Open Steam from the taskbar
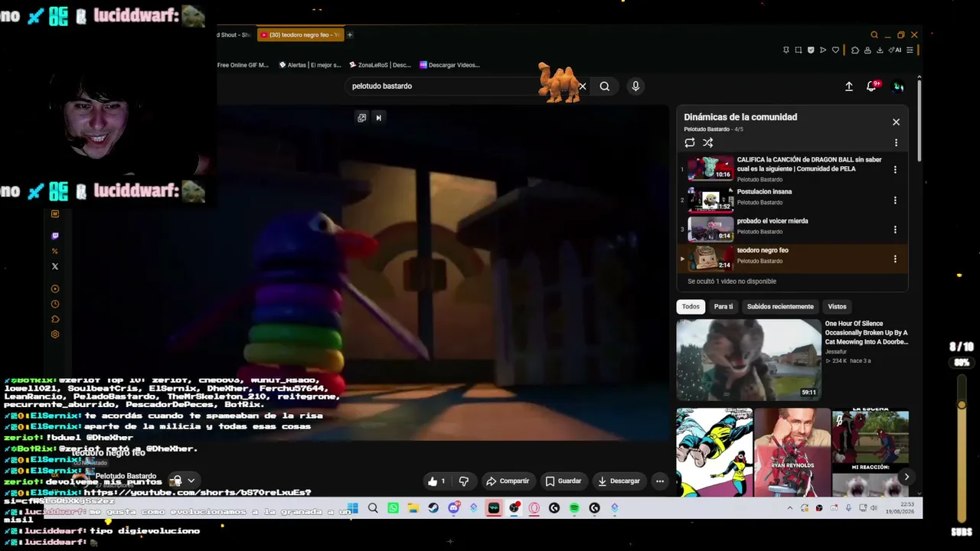Viewport: 980px width, 551px height. pos(433,508)
